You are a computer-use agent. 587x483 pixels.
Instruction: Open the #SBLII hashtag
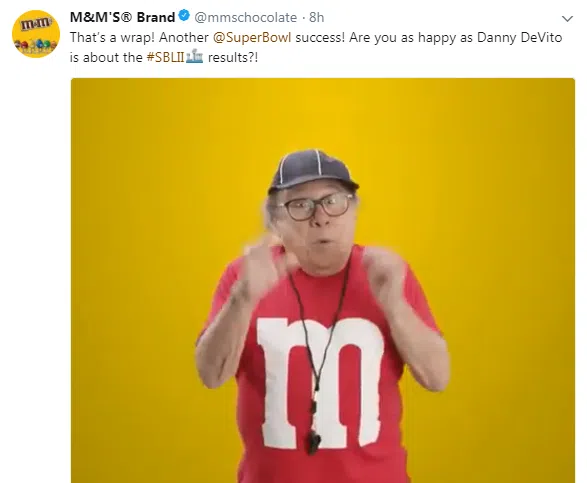[x=165, y=57]
